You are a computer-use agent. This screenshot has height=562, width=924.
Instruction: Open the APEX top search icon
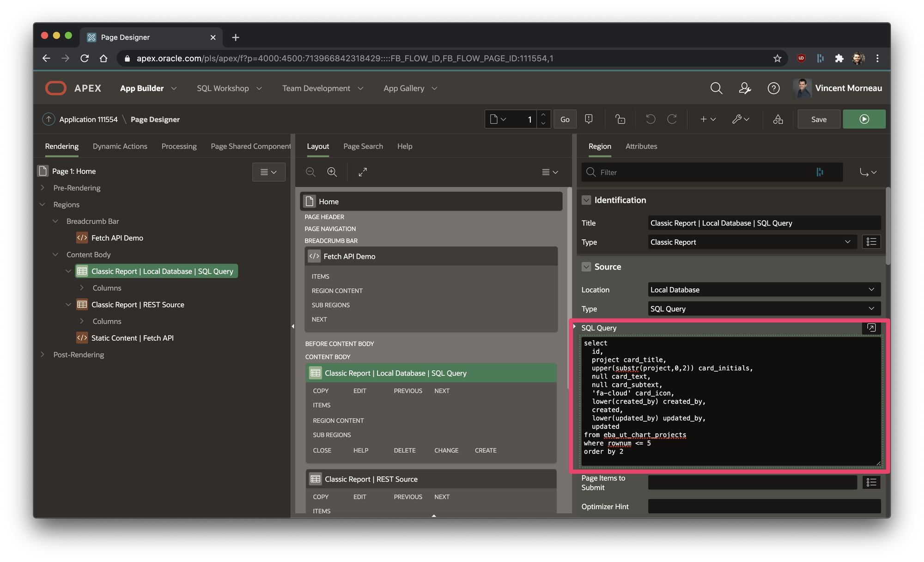click(x=716, y=88)
